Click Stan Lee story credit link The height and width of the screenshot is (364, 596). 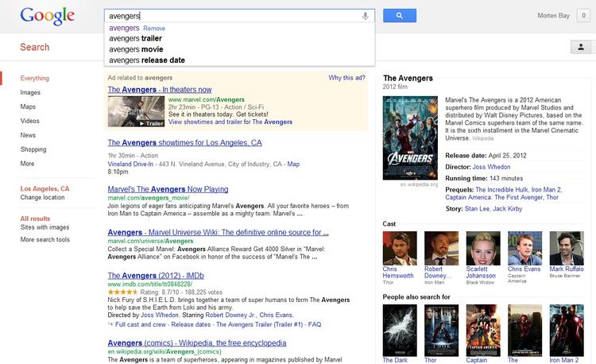coord(477,208)
